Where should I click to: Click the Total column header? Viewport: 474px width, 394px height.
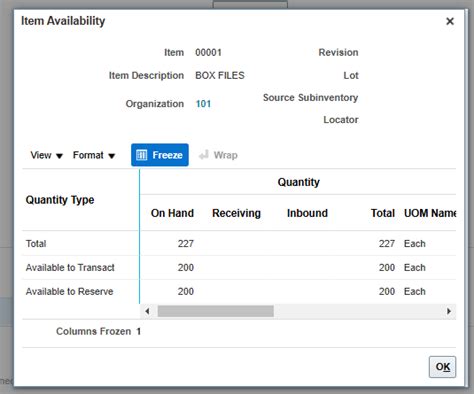click(x=383, y=213)
